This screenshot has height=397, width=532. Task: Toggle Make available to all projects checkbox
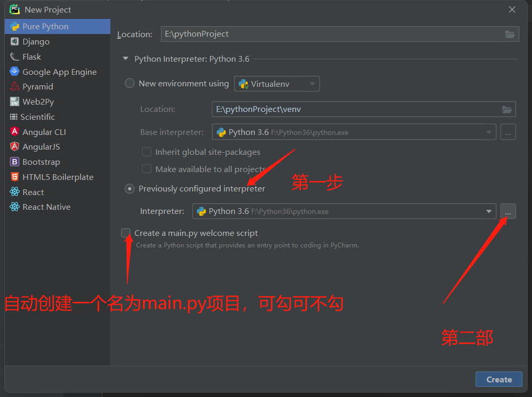pyautogui.click(x=146, y=168)
